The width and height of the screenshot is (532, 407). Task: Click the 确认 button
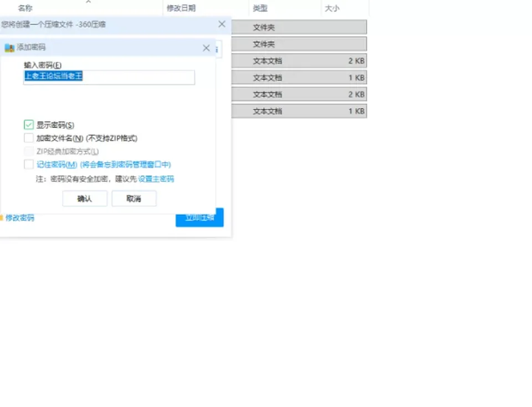(85, 199)
